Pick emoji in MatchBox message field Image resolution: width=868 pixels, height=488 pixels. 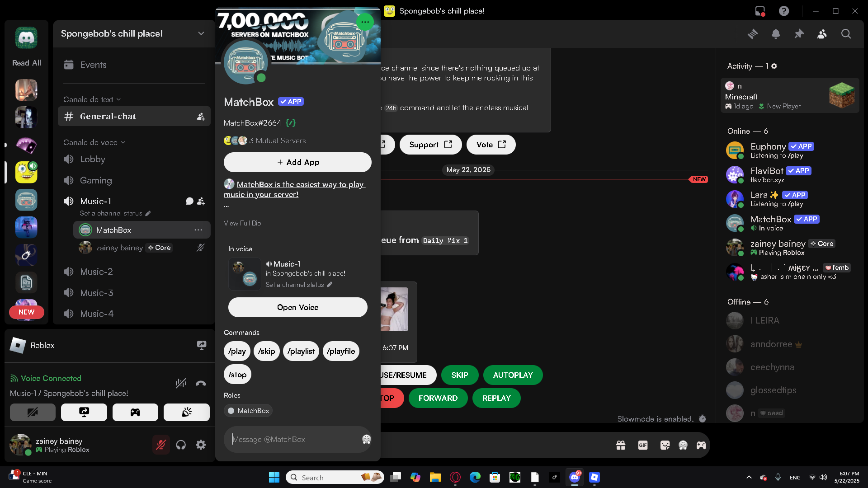367,439
